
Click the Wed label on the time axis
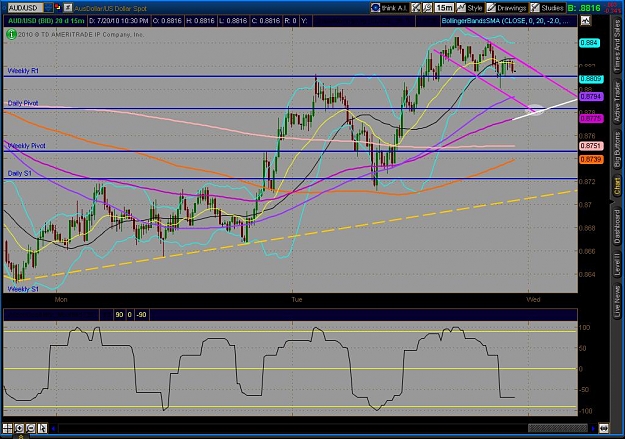tap(533, 299)
